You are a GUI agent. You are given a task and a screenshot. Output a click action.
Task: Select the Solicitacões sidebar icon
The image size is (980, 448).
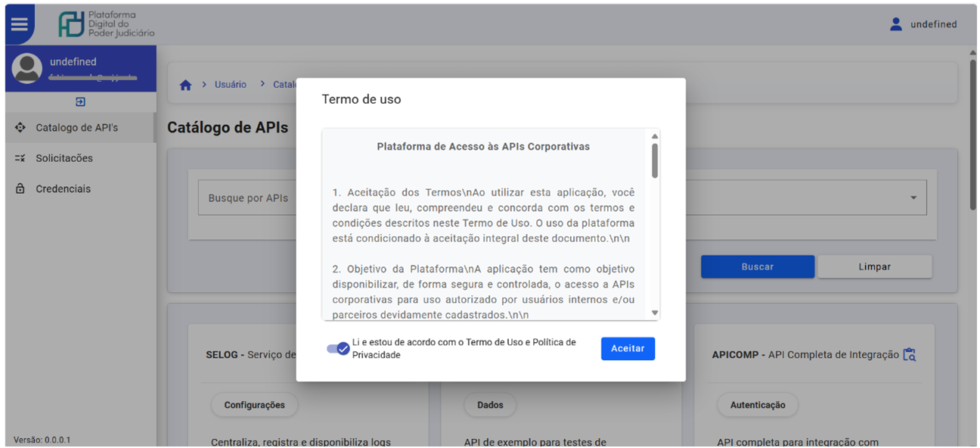coord(21,158)
